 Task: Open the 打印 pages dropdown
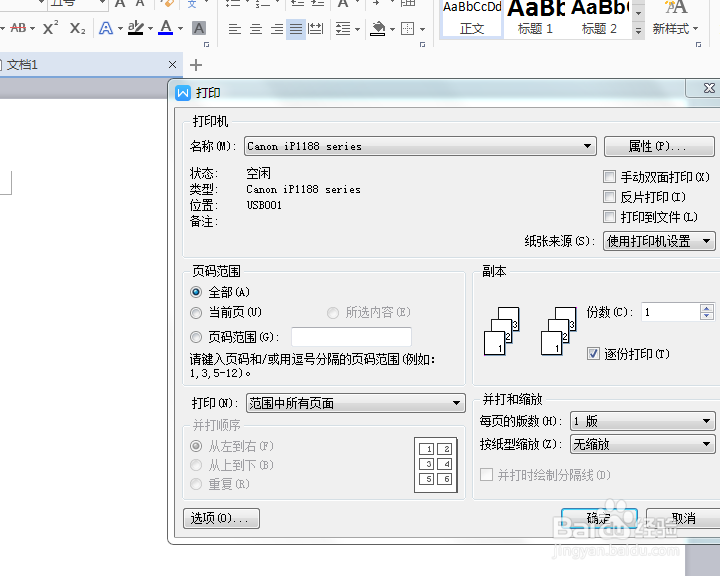coord(356,403)
